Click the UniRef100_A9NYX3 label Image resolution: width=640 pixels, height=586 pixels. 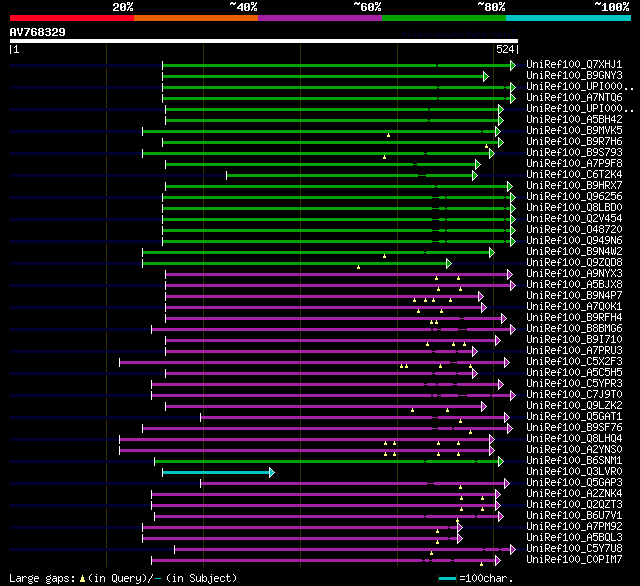pyautogui.click(x=574, y=273)
